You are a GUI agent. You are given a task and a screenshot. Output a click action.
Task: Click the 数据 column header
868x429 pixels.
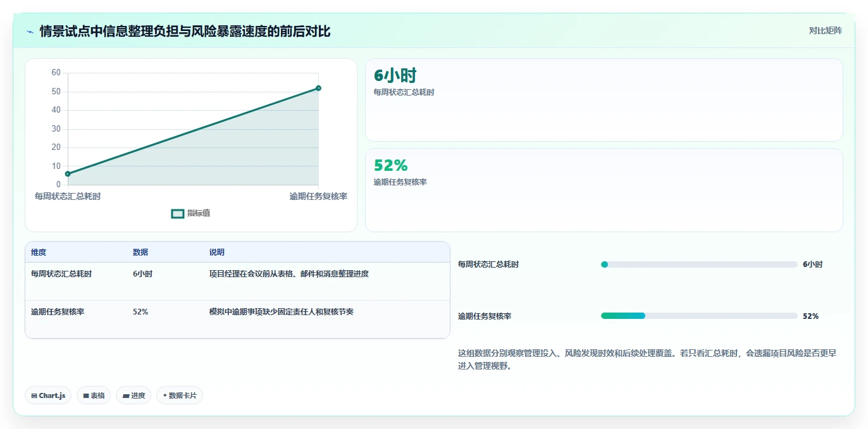140,252
